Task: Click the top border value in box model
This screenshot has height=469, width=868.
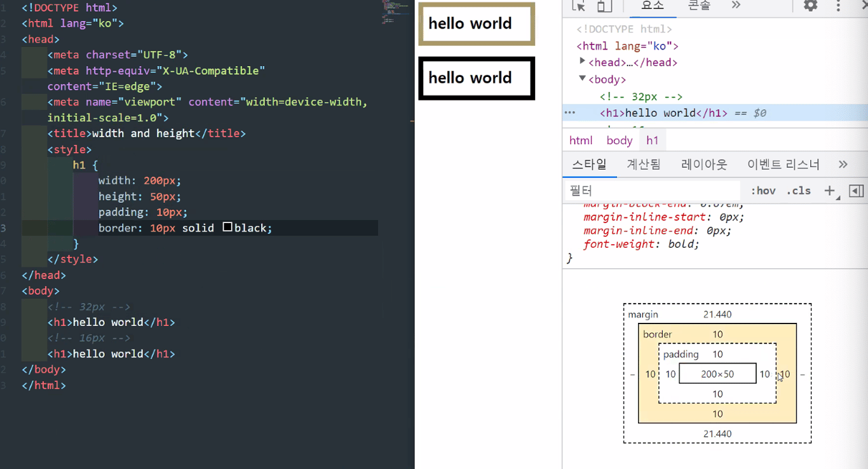Action: tap(717, 334)
